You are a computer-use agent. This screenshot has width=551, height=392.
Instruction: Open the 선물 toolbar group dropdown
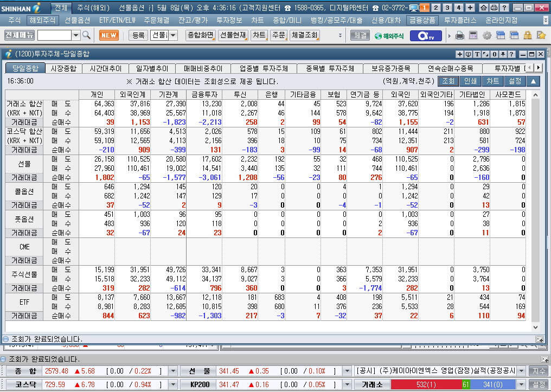(x=173, y=35)
